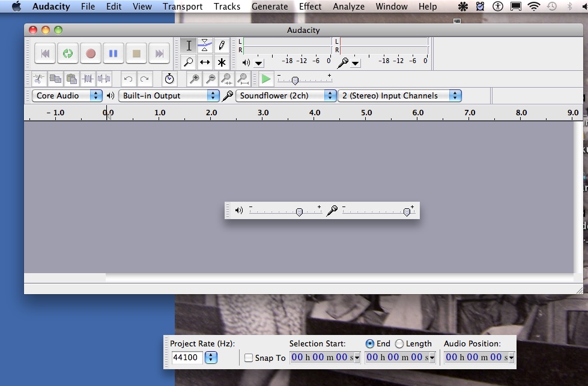Screen dimensions: 588x386
Task: Open the Edit menu
Action: point(114,7)
